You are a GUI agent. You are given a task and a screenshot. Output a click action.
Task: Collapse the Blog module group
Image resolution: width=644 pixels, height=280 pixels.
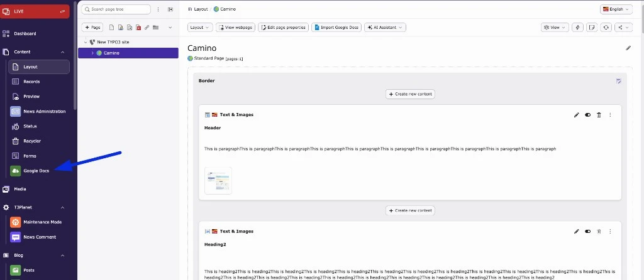pos(62,256)
